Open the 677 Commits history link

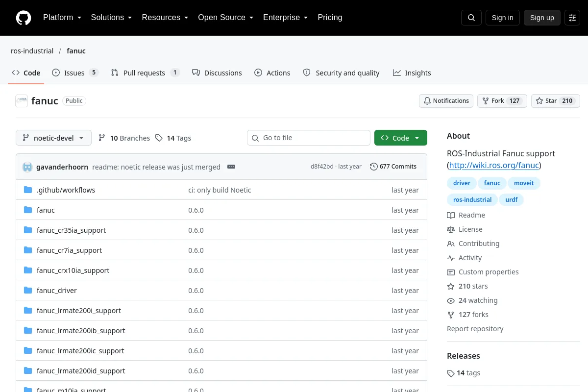(x=393, y=167)
